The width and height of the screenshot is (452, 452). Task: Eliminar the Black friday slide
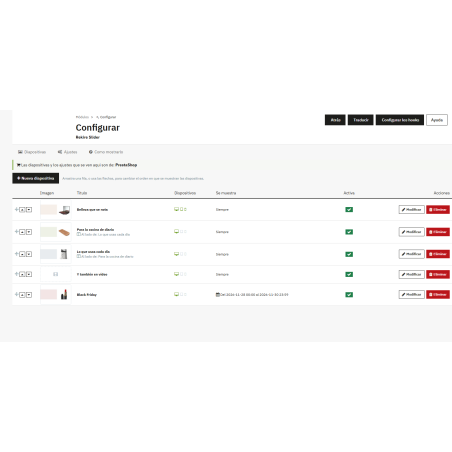click(x=438, y=295)
